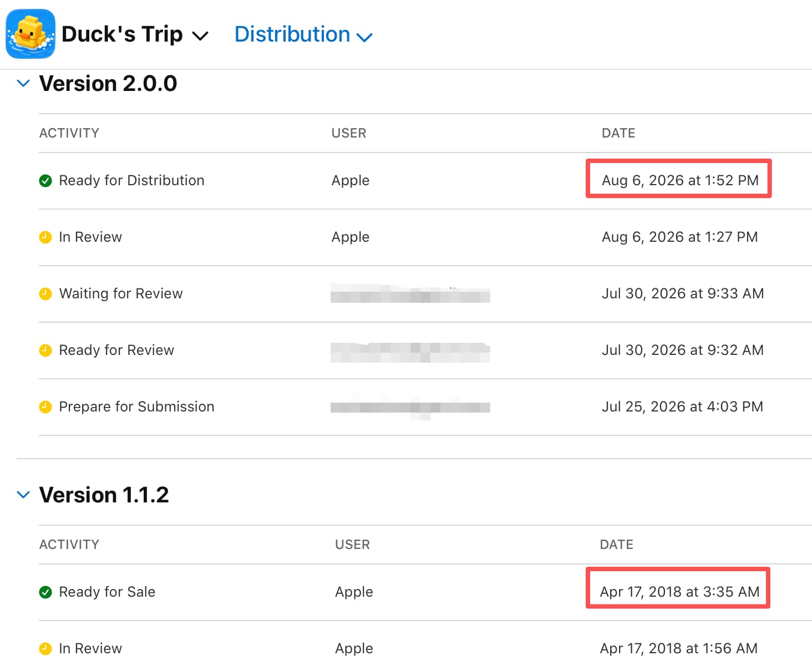The height and width of the screenshot is (671, 812).
Task: Select the Ready for Review activity text
Action: point(116,350)
